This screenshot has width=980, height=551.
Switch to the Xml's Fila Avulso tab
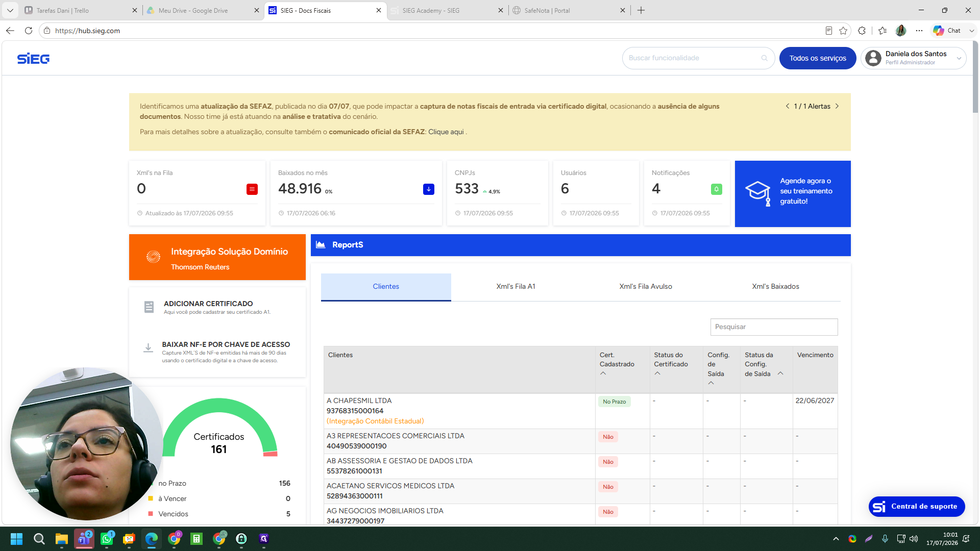click(x=646, y=287)
